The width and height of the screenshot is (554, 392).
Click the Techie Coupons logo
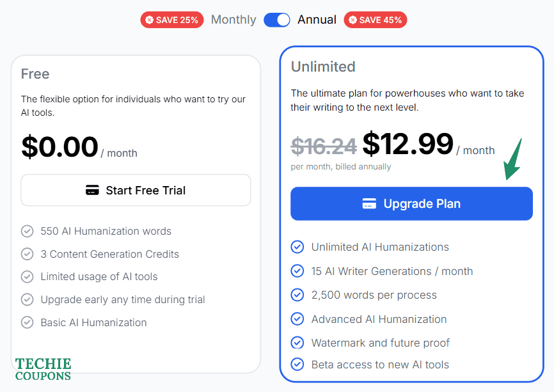[43, 370]
